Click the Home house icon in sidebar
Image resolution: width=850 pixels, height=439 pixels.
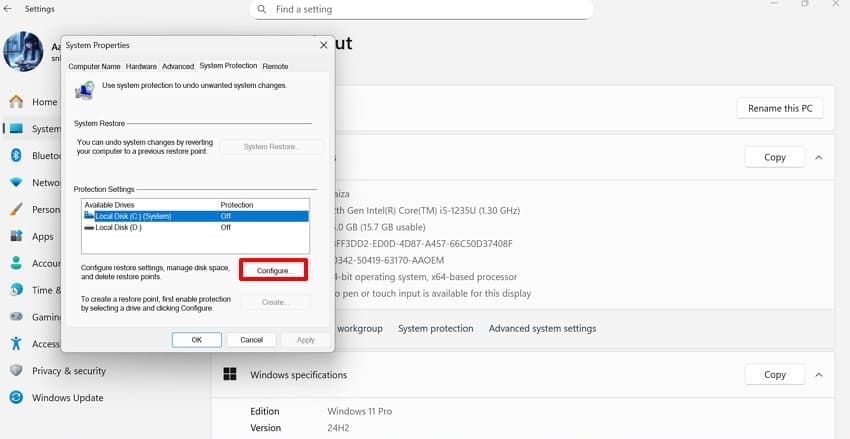click(16, 102)
